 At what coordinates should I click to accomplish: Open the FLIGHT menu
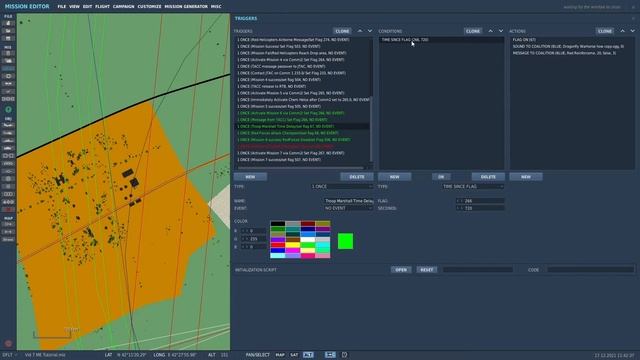point(102,7)
